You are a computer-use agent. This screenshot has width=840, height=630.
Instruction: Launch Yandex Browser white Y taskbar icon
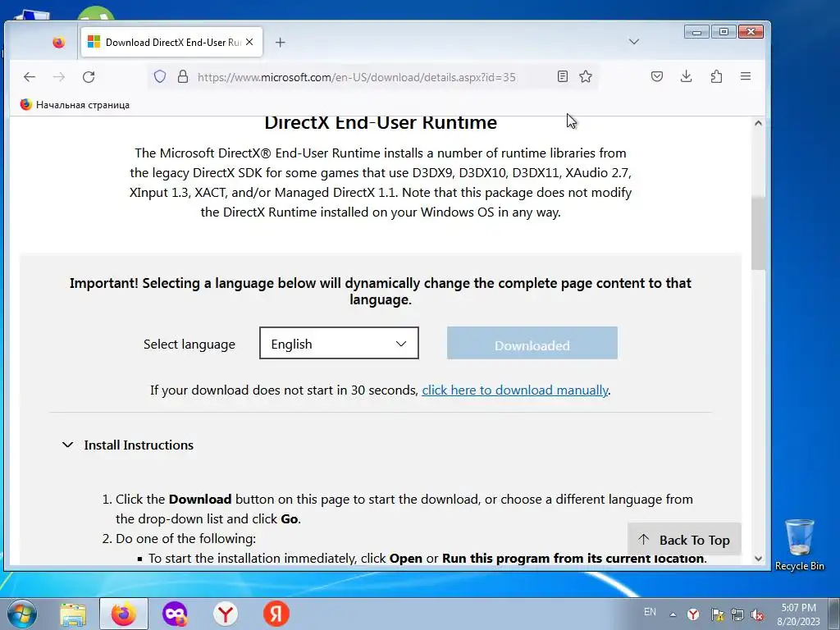pyautogui.click(x=226, y=614)
